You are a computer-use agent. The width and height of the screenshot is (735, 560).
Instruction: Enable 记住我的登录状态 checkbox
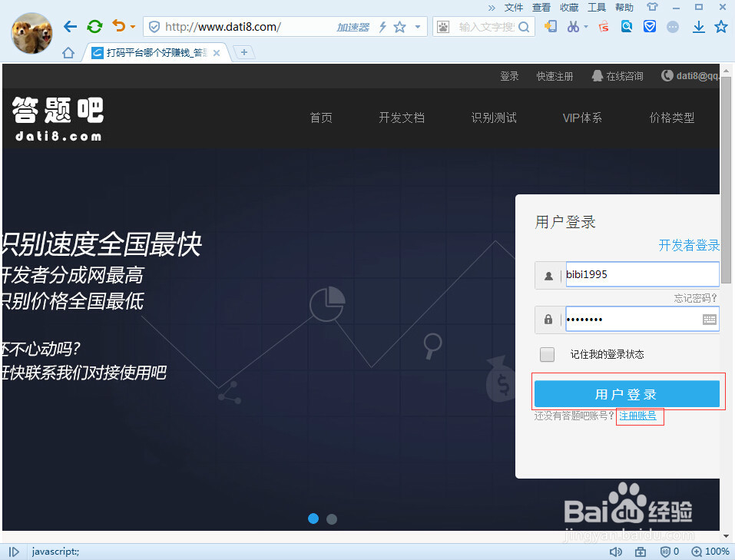point(547,354)
